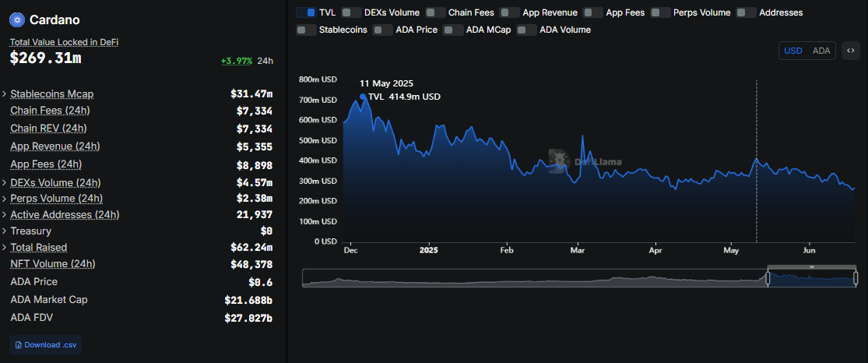Switch chart denomination to ADA
The width and height of the screenshot is (868, 363).
click(821, 51)
